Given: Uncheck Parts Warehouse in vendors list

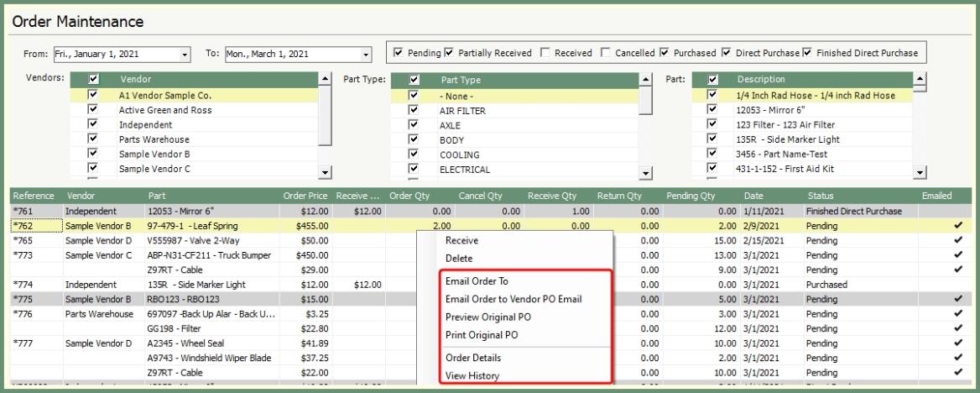Looking at the screenshot, I should click(x=93, y=139).
